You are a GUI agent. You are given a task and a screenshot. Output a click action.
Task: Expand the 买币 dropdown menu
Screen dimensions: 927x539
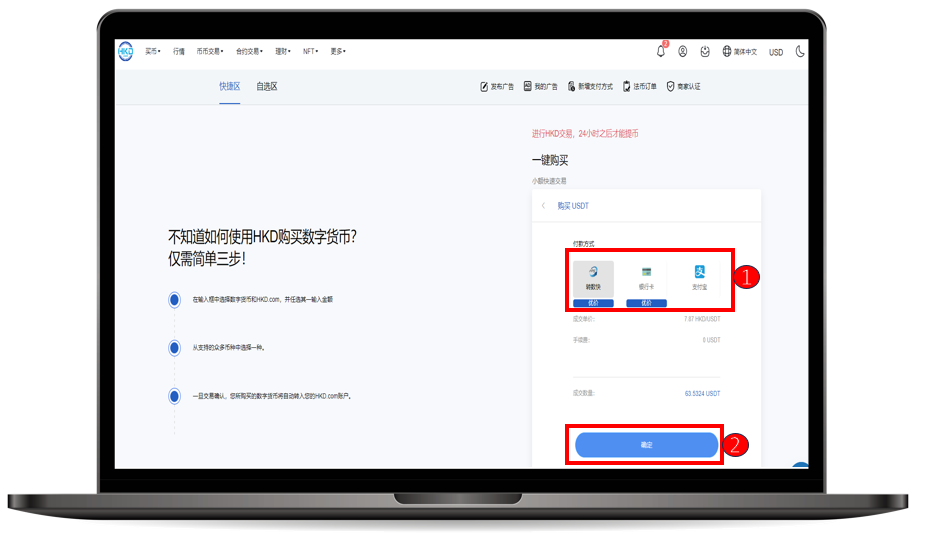point(152,51)
